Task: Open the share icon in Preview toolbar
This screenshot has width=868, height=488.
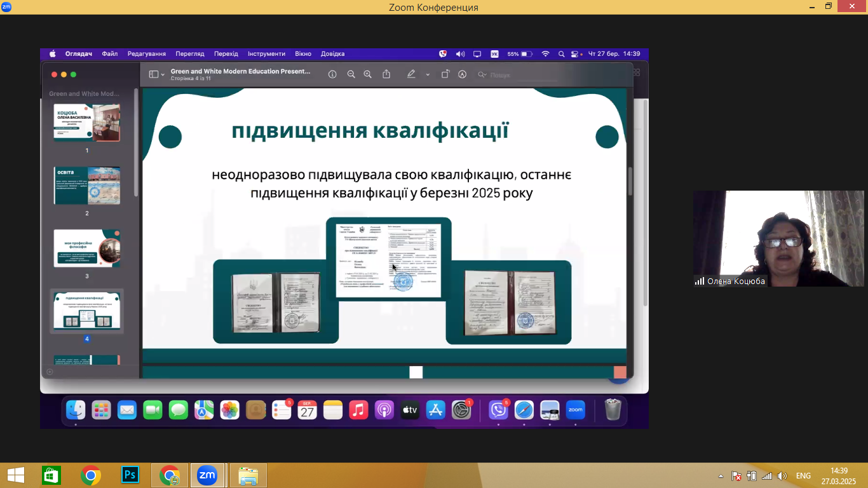Action: tap(386, 74)
